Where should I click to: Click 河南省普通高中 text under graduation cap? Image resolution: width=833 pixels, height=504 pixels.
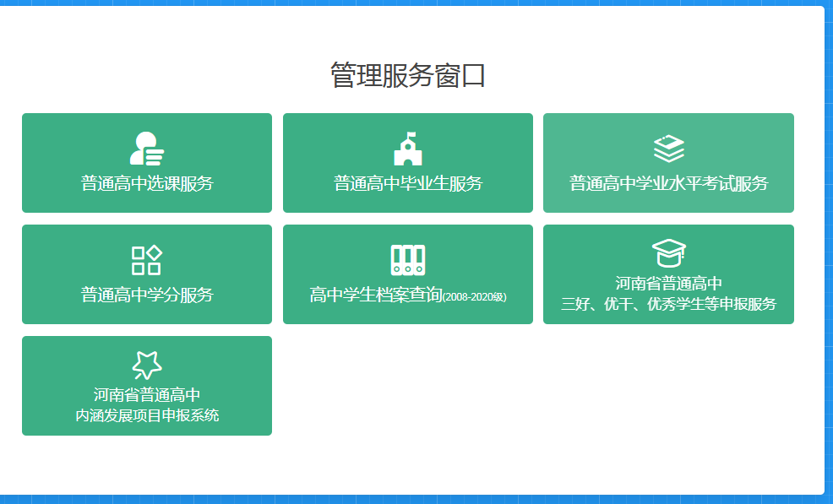(668, 284)
